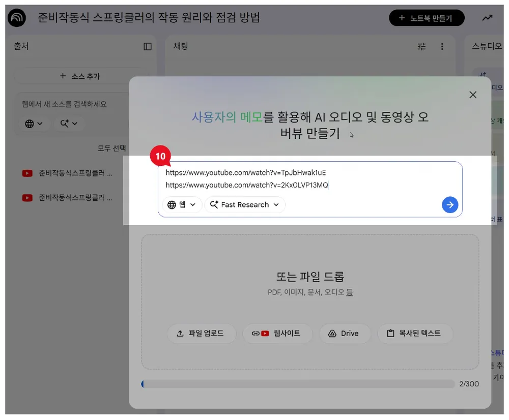Open the analytics trend icon
Viewport: 509px width, 420px height.
[487, 18]
